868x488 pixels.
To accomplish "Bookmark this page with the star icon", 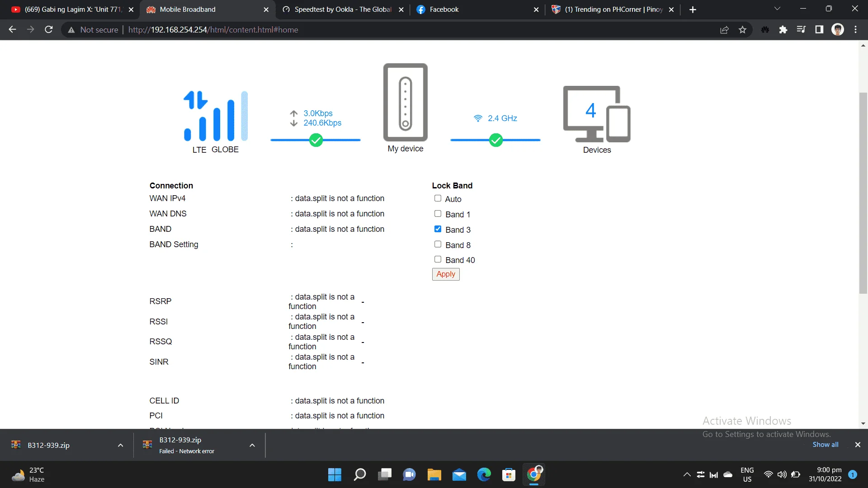I will (742, 30).
